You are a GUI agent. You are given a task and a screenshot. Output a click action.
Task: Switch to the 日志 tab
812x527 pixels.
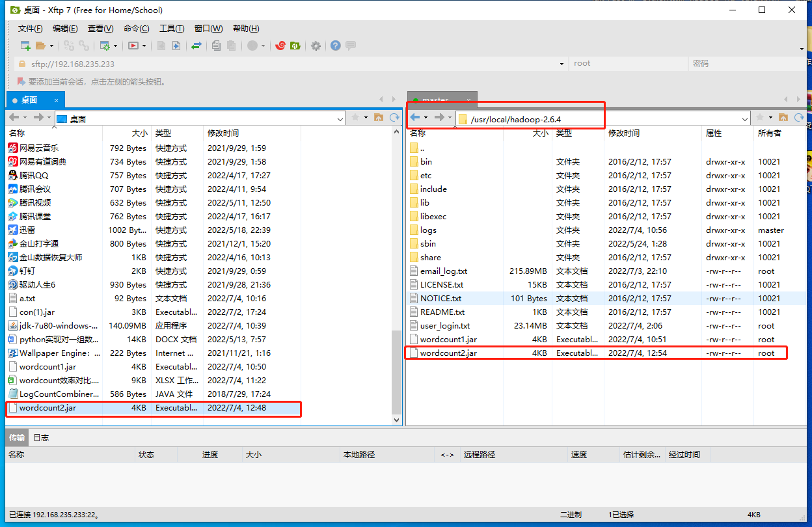[x=41, y=437]
